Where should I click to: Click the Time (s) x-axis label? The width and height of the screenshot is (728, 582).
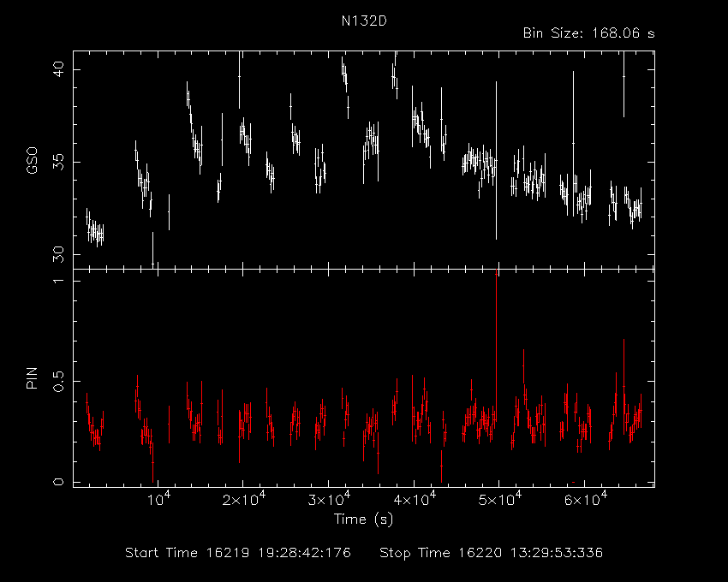363,519
